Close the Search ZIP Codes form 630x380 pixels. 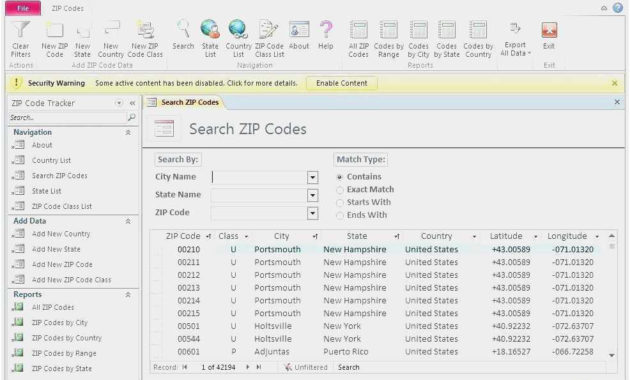(617, 102)
